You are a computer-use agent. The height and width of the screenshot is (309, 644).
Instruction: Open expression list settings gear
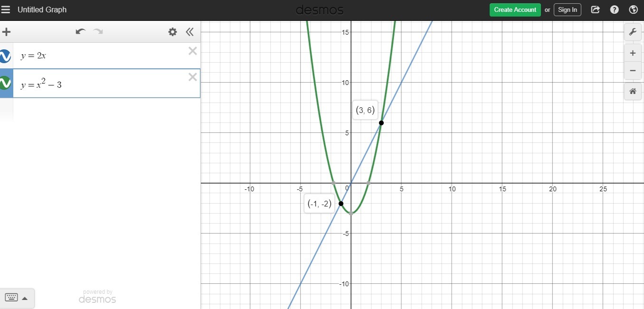pyautogui.click(x=172, y=32)
